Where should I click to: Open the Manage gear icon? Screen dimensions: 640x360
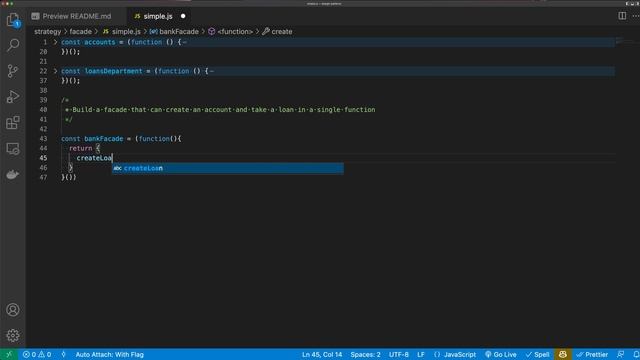(13, 335)
